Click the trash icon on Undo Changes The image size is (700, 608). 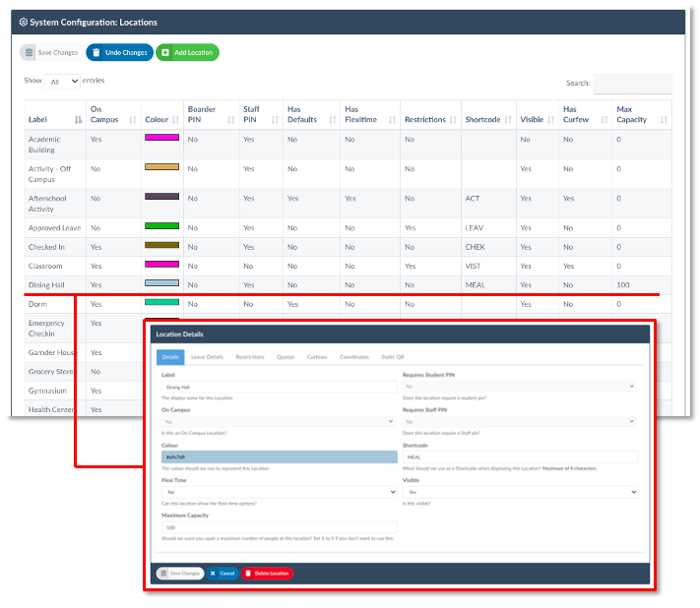pos(95,53)
